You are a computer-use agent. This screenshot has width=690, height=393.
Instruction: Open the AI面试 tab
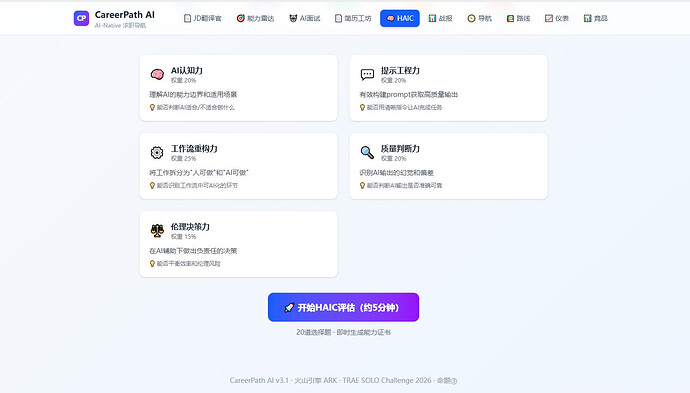click(305, 18)
